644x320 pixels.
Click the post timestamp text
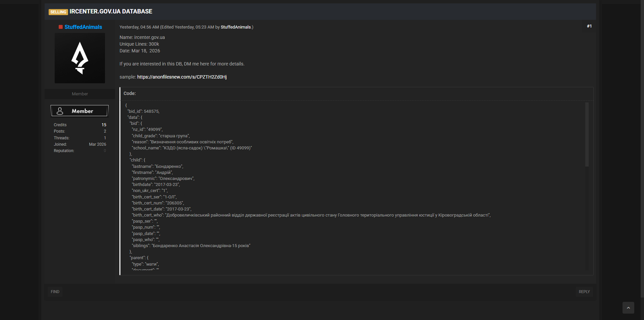click(x=139, y=27)
